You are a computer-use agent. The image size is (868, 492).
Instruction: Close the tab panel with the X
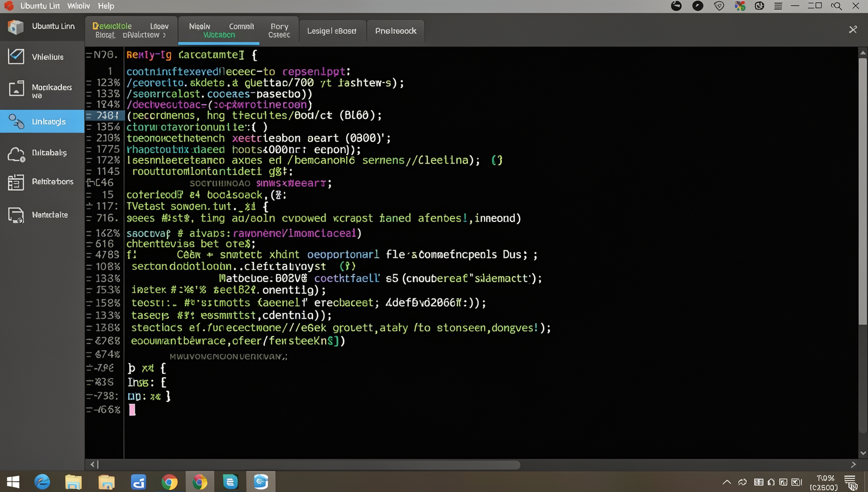coord(853,29)
